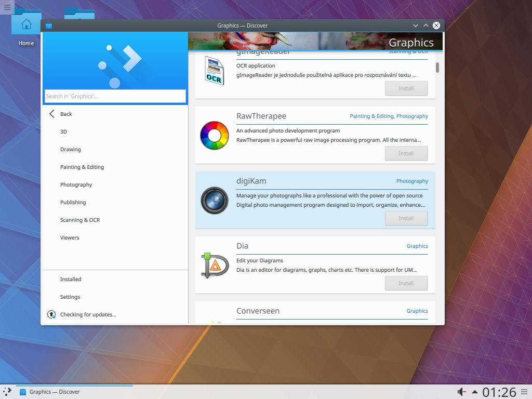The image size is (532, 399).
Task: Click the Back arrow chevron
Action: point(52,114)
